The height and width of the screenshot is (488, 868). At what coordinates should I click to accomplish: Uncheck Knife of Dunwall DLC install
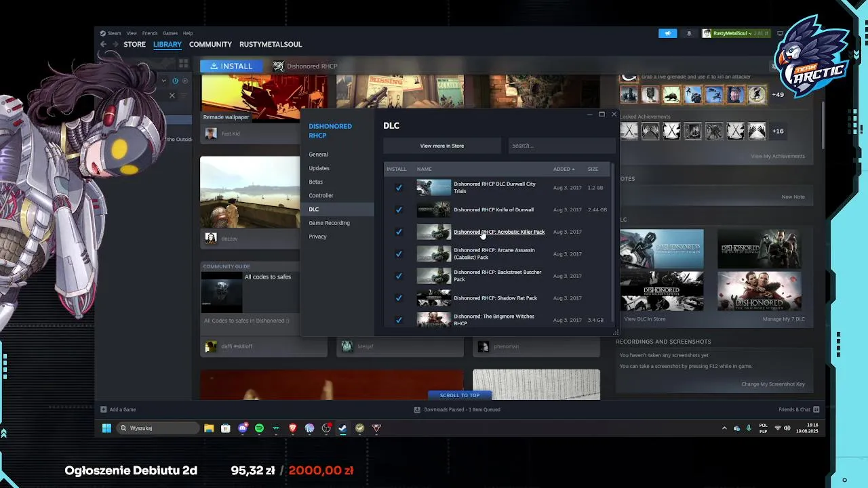pyautogui.click(x=399, y=209)
